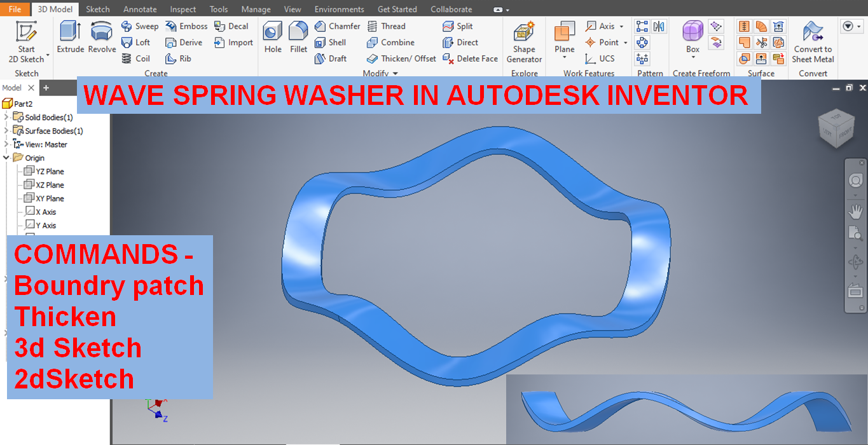
Task: Click the Combine button
Action: 390,42
